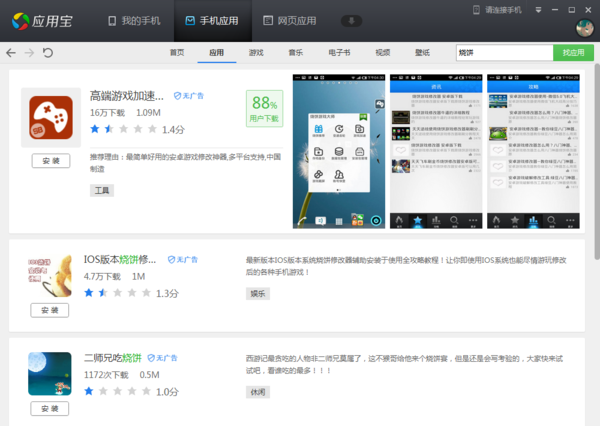Open the red gamepad app icon
This screenshot has width=600, height=426.
pos(51,118)
